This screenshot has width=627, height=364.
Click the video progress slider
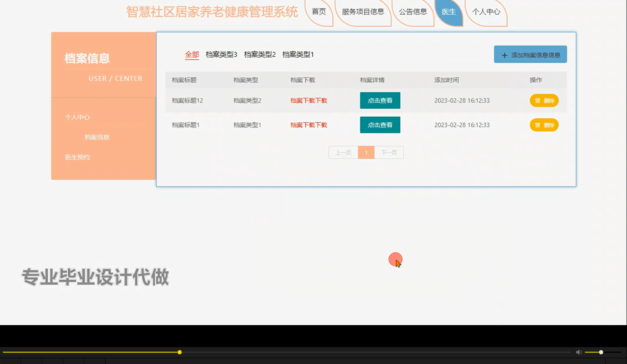[x=179, y=352]
